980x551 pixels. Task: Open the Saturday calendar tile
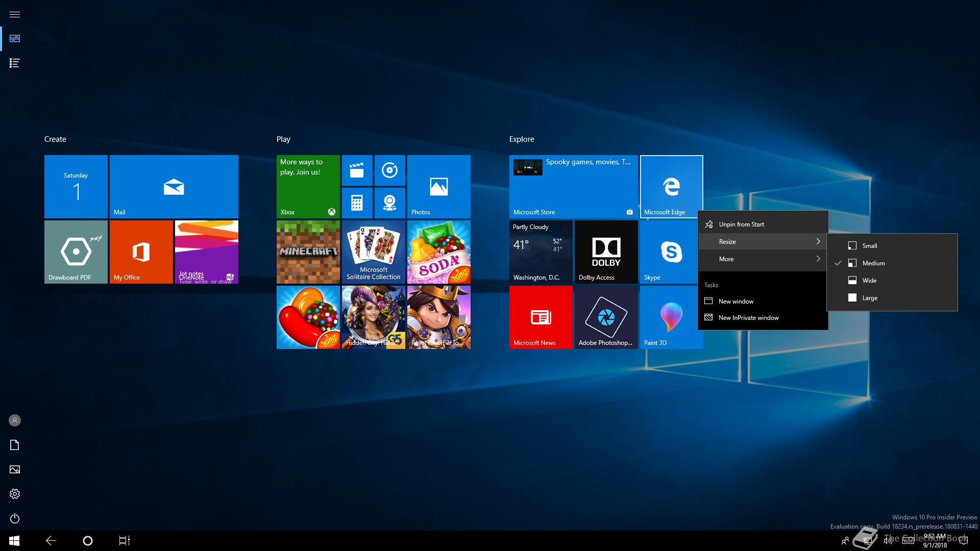coord(76,187)
